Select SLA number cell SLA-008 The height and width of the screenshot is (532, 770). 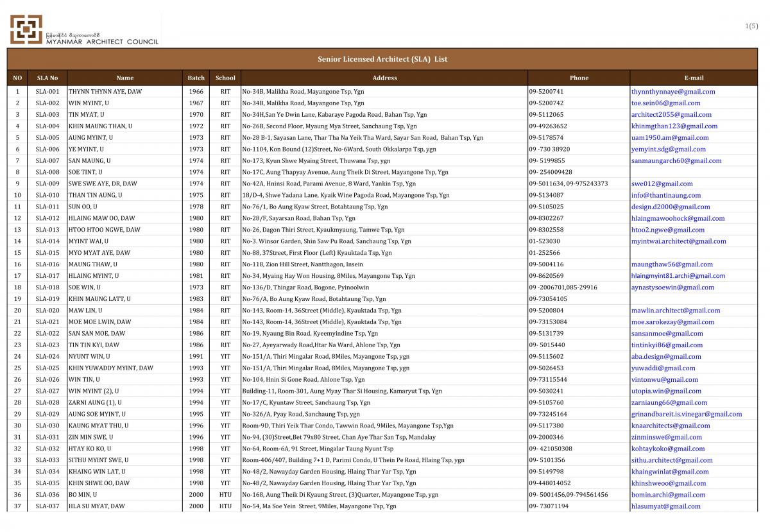[47, 173]
